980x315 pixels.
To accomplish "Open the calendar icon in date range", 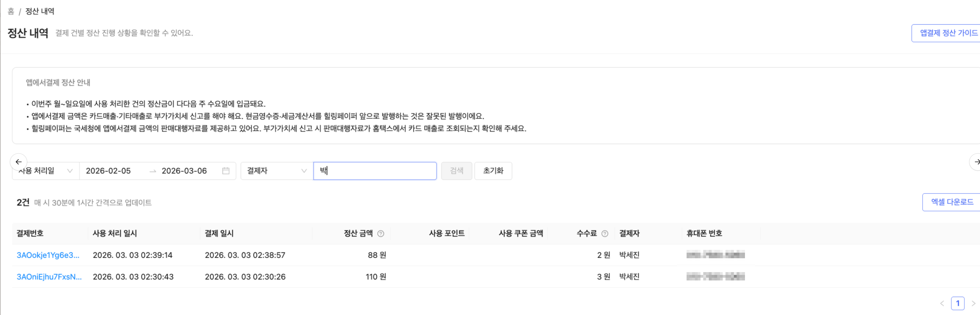I will tap(225, 171).
